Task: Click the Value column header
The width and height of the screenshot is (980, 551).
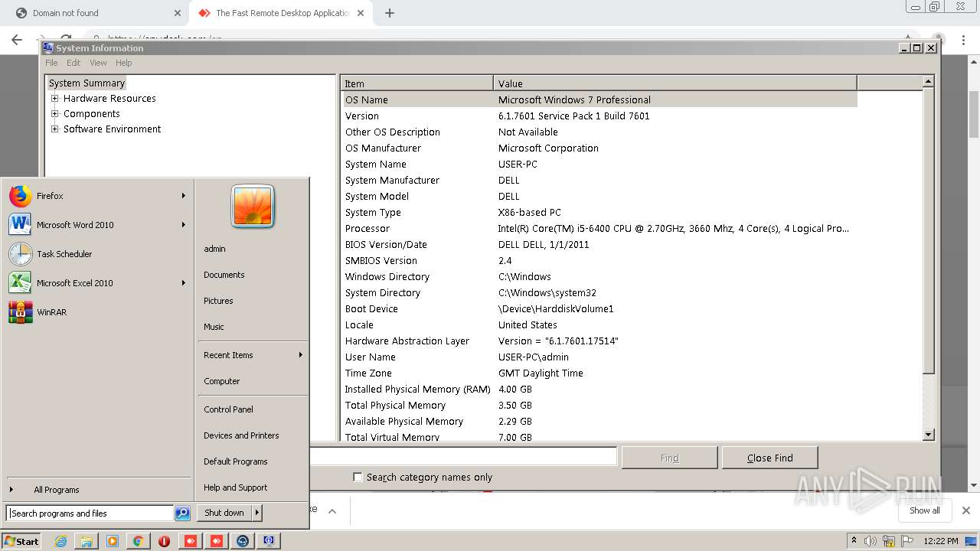Action: coord(675,83)
